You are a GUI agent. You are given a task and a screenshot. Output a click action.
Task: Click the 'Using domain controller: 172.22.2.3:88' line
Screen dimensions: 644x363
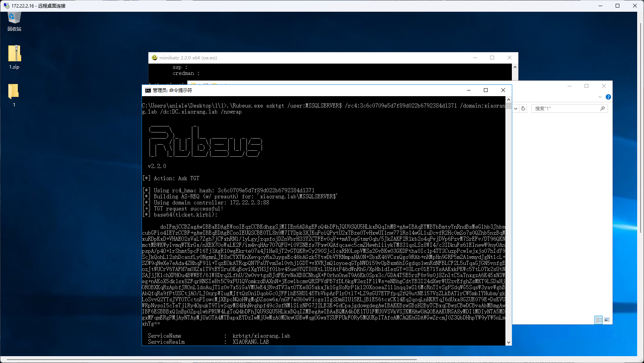click(206, 203)
